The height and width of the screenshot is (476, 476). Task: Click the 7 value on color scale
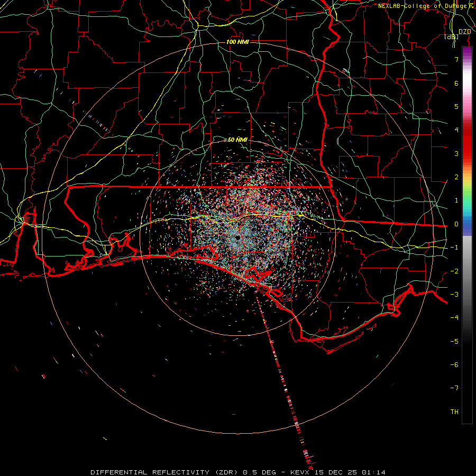click(x=456, y=60)
